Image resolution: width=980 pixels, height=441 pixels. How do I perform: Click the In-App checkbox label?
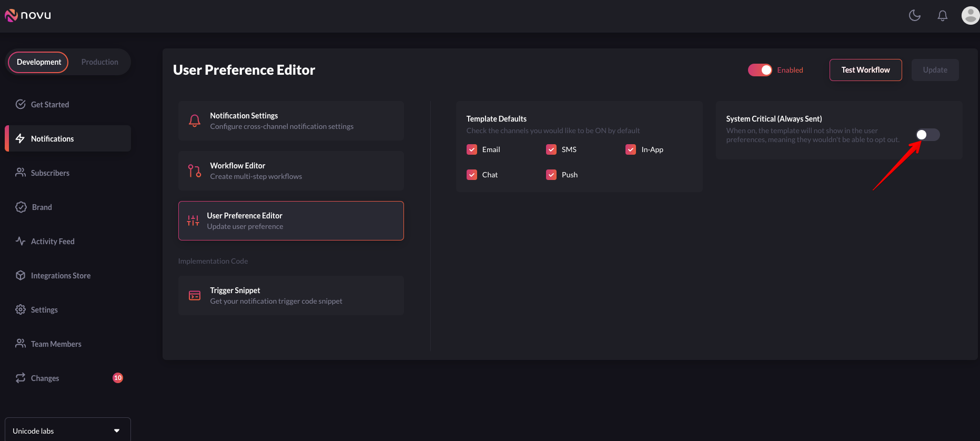[652, 149]
